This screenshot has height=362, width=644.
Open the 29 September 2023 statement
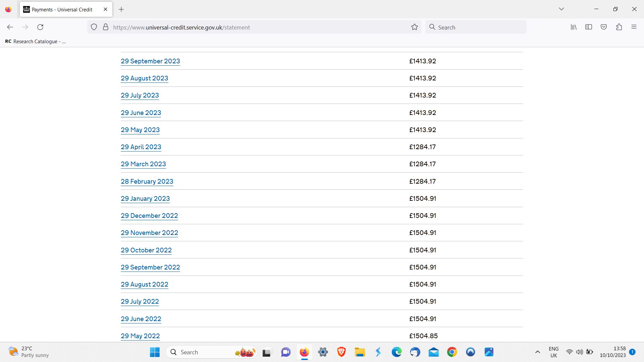[150, 61]
